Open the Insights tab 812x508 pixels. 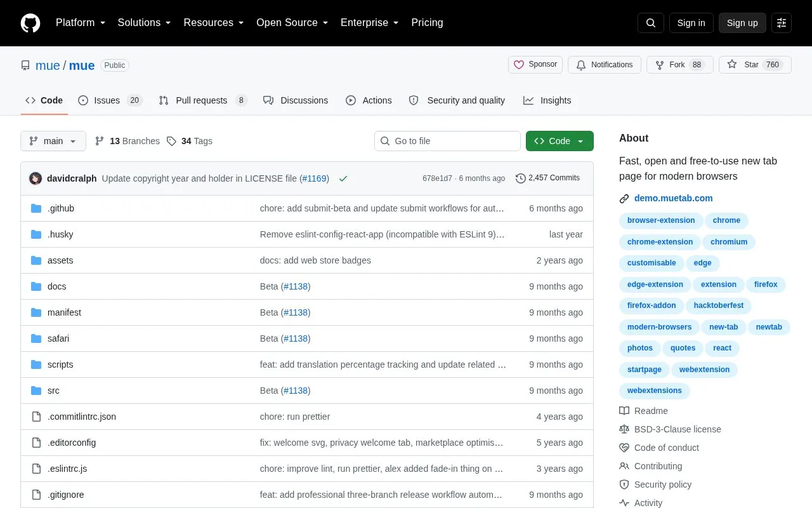click(547, 100)
